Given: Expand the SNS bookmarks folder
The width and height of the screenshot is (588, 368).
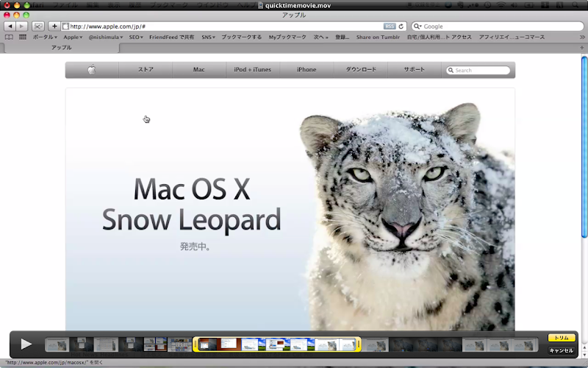Looking at the screenshot, I should 208,38.
